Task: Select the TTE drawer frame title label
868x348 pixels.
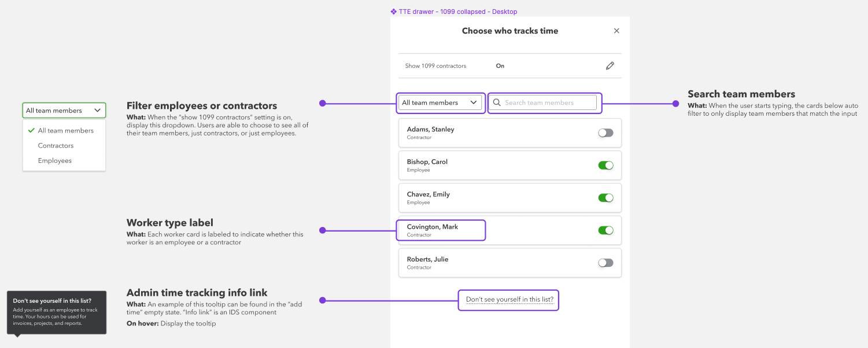Action: point(457,12)
